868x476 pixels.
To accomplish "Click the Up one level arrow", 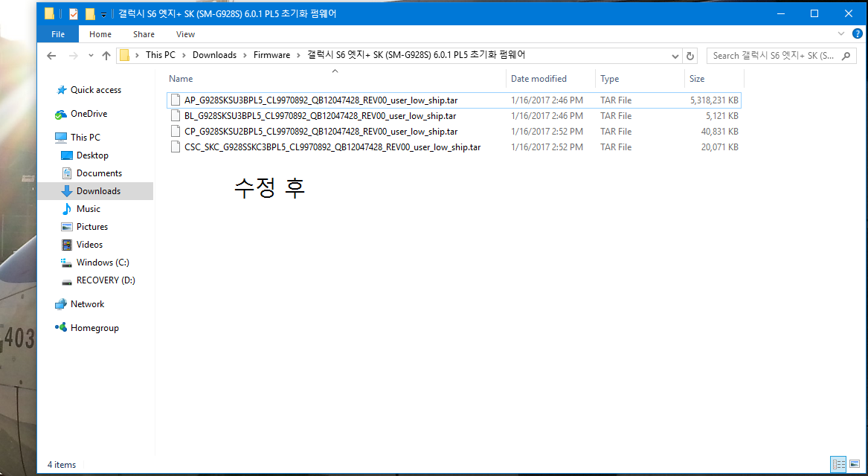I will tap(106, 56).
